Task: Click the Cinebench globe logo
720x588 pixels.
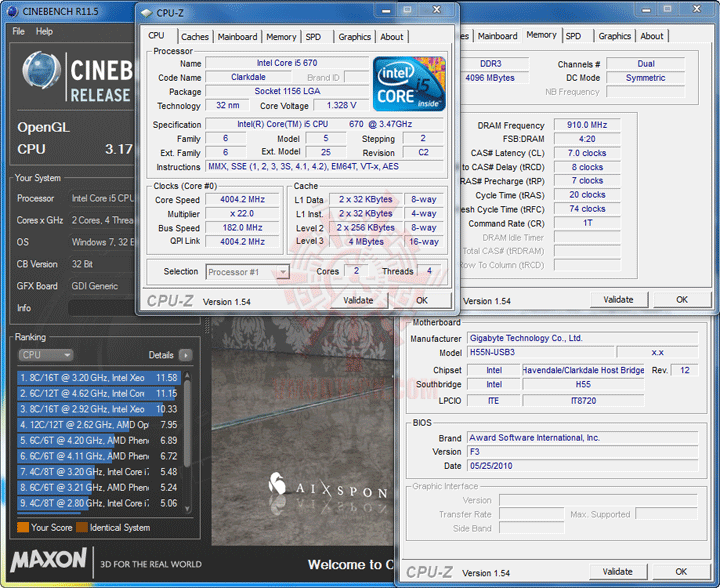Action: click(41, 70)
